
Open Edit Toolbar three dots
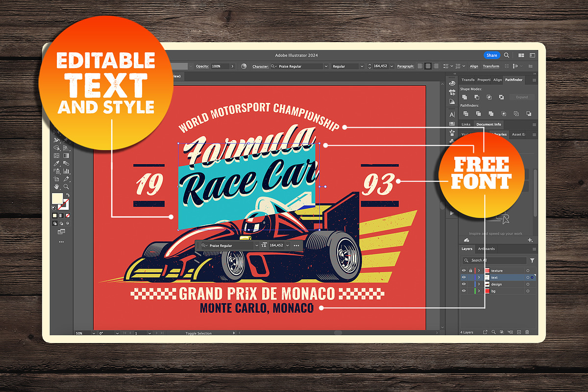pyautogui.click(x=61, y=242)
